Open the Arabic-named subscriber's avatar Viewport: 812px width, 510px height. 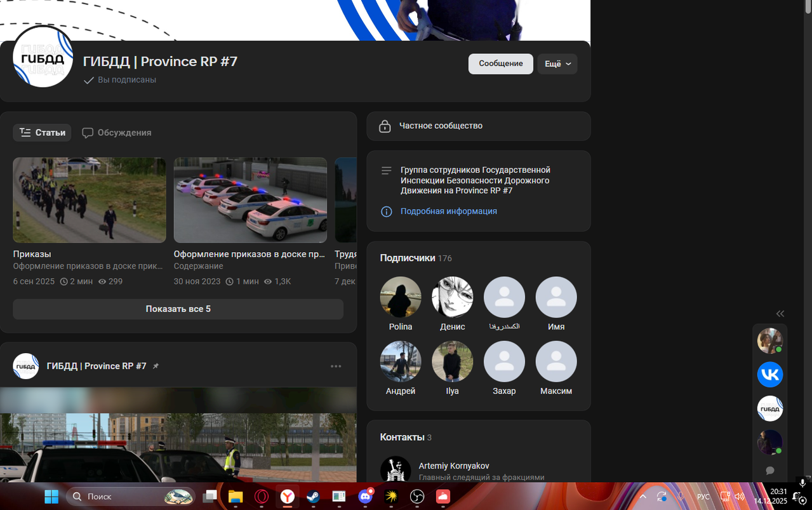504,297
